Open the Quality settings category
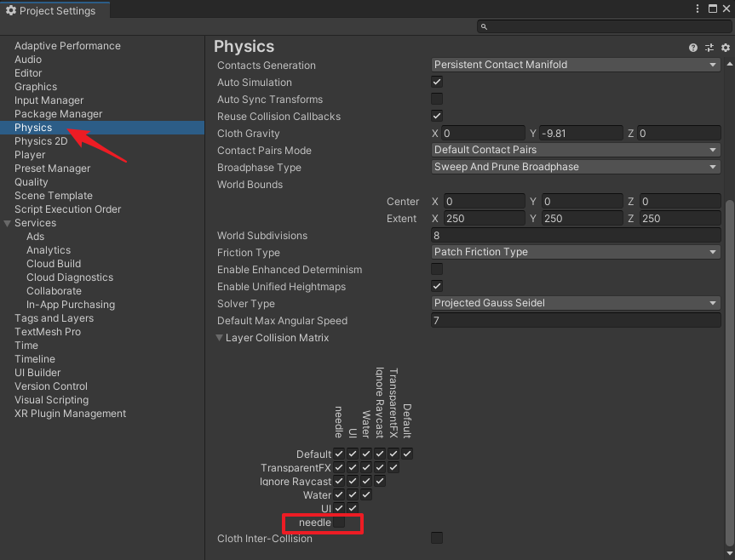The height and width of the screenshot is (560, 735). click(x=31, y=181)
